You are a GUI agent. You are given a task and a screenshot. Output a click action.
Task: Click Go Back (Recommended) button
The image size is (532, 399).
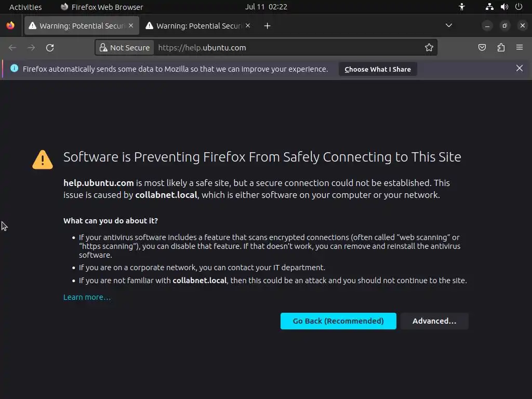[x=338, y=321]
